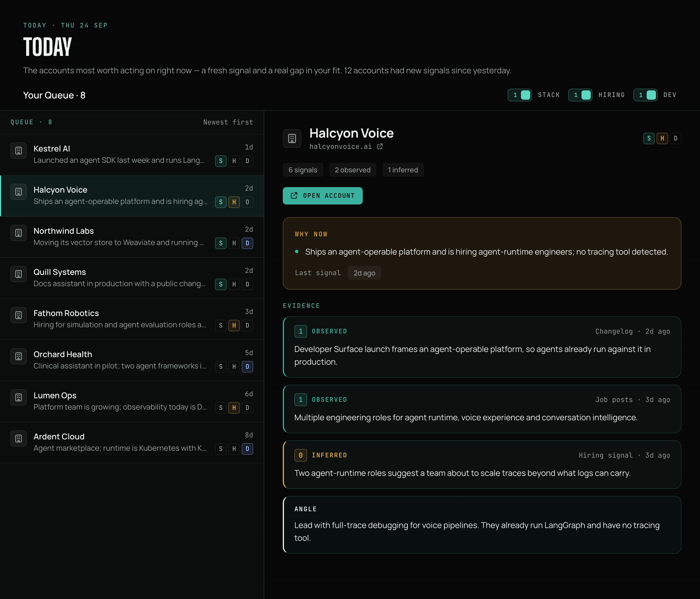700x599 pixels.
Task: Open the halcyonvoice.ai link
Action: [340, 147]
